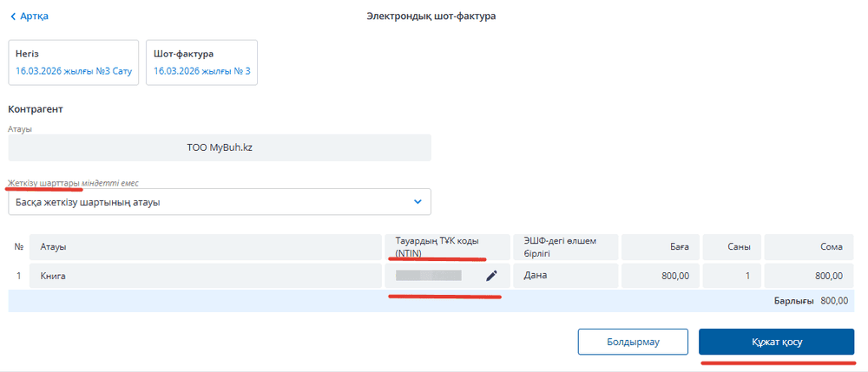Click the Баға value 800,00 in row 1
Image resolution: width=868 pixels, height=372 pixels.
coord(660,276)
